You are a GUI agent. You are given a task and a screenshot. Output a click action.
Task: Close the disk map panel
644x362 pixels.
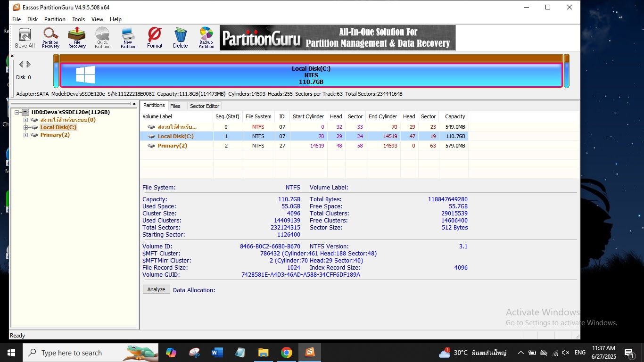(12, 56)
